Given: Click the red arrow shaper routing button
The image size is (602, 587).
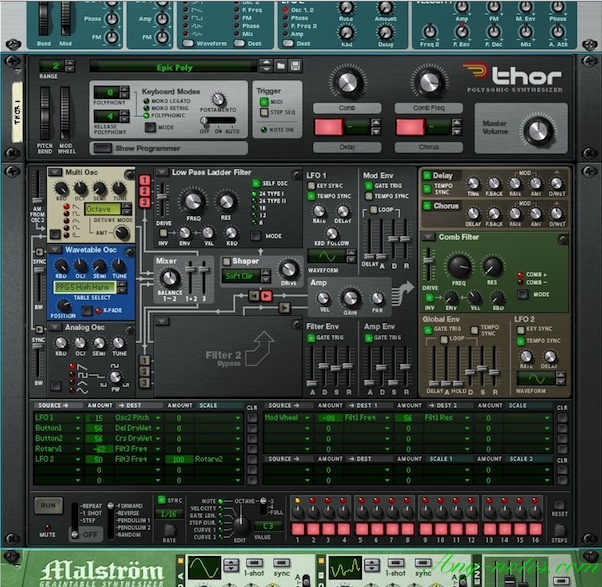Looking at the screenshot, I should (266, 296).
